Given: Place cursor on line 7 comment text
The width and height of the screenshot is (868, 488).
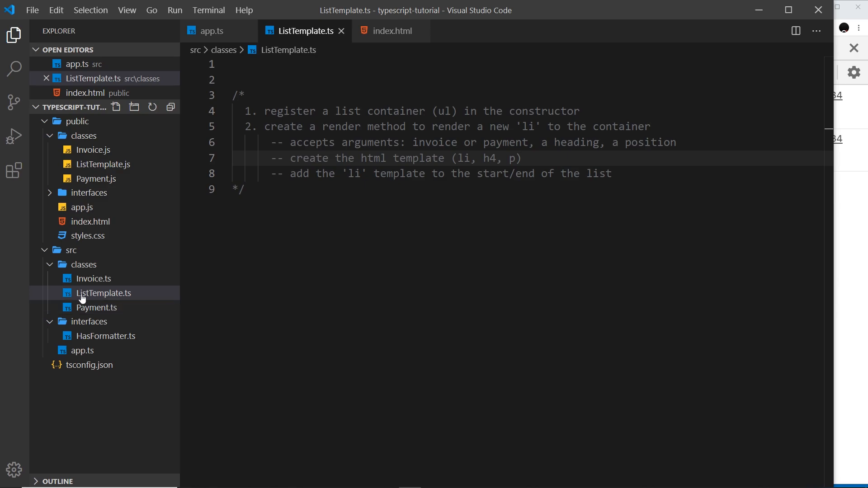Looking at the screenshot, I should point(396,158).
